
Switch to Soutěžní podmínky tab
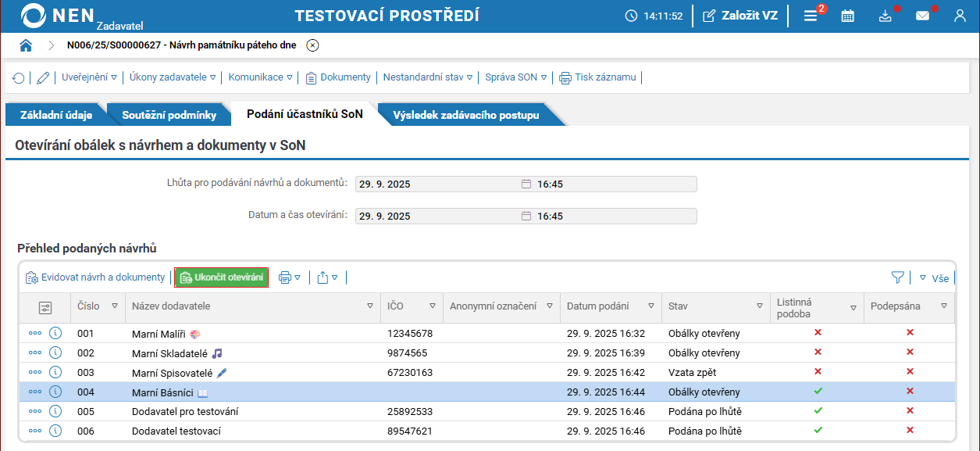(169, 115)
